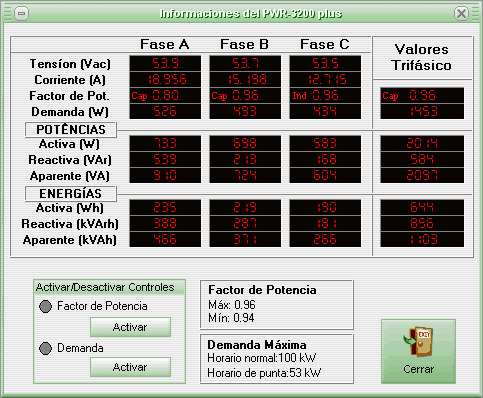Screen dimensions: 483x398
Task: Click Fase A current reading 18.956
Action: (165, 79)
